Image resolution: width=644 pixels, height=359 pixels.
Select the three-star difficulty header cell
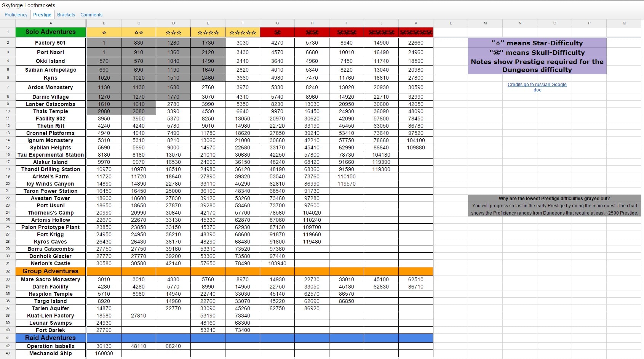173,32
